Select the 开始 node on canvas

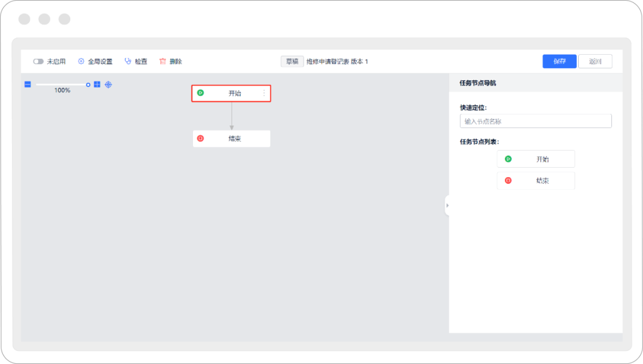(x=234, y=93)
